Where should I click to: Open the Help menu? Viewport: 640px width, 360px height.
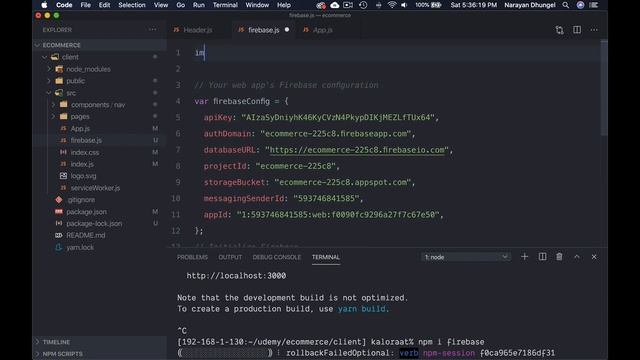pos(284,5)
